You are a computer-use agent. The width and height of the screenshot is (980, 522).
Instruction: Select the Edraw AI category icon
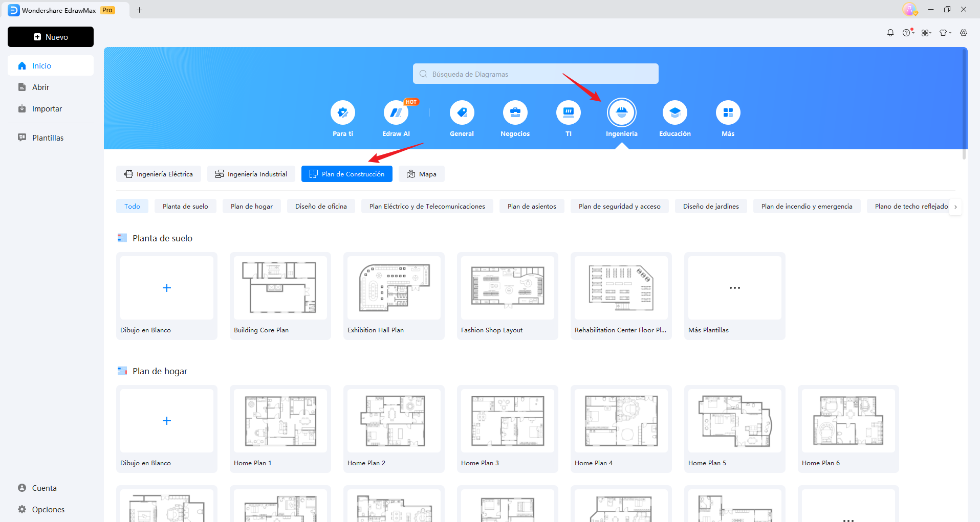click(396, 112)
